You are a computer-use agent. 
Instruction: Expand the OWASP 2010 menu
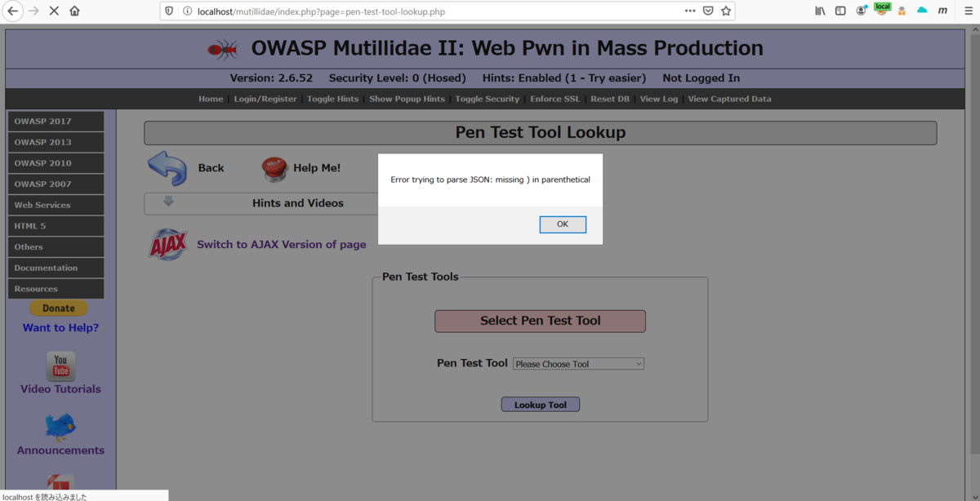[56, 163]
